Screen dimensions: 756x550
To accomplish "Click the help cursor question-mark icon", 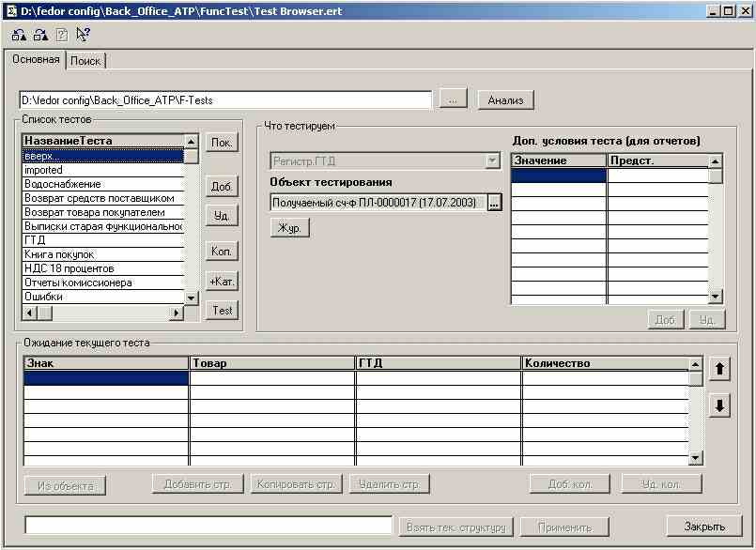I will [x=82, y=36].
